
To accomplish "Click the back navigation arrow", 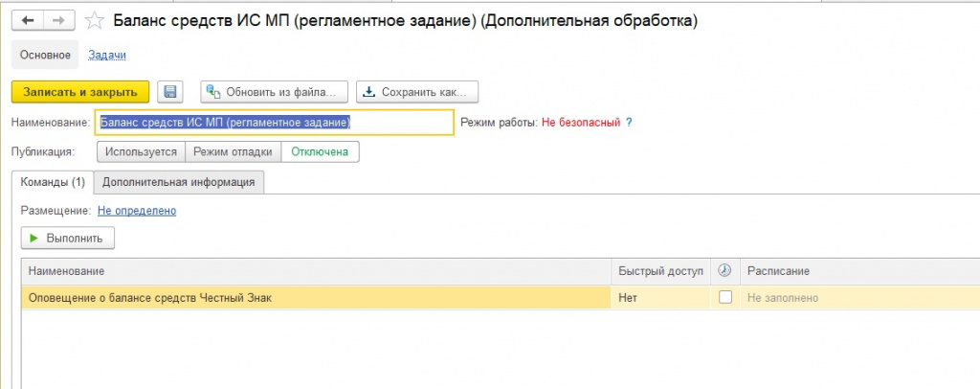I will tap(28, 19).
